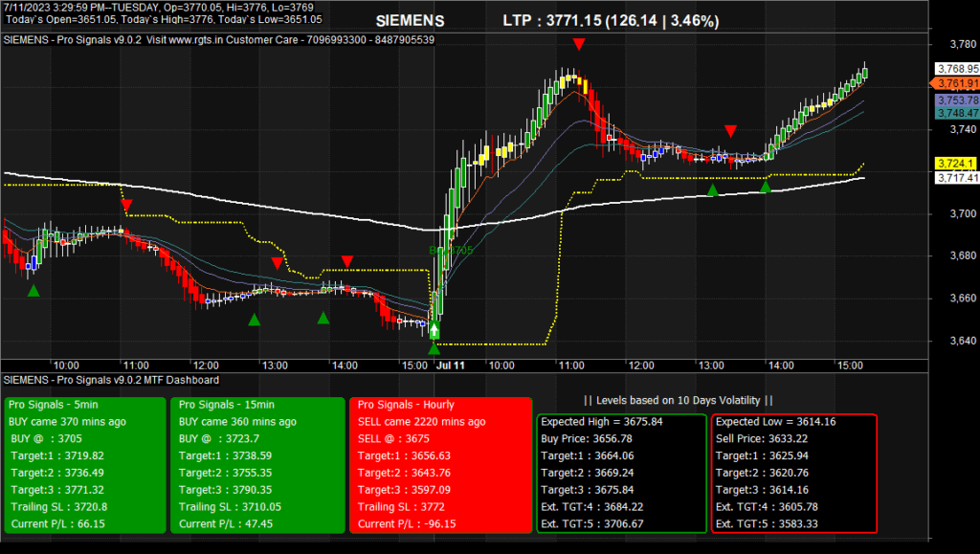Click Current P/L : 47.45
Screen dimensions: 980x554
pyautogui.click(x=226, y=524)
